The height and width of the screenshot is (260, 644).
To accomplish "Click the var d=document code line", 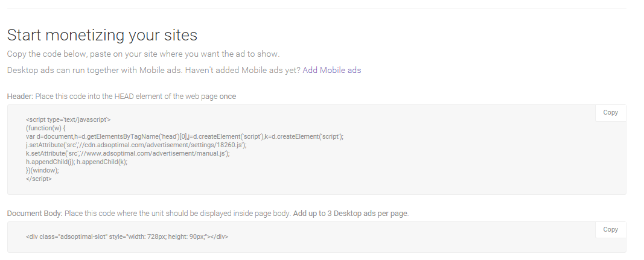I will point(184,137).
